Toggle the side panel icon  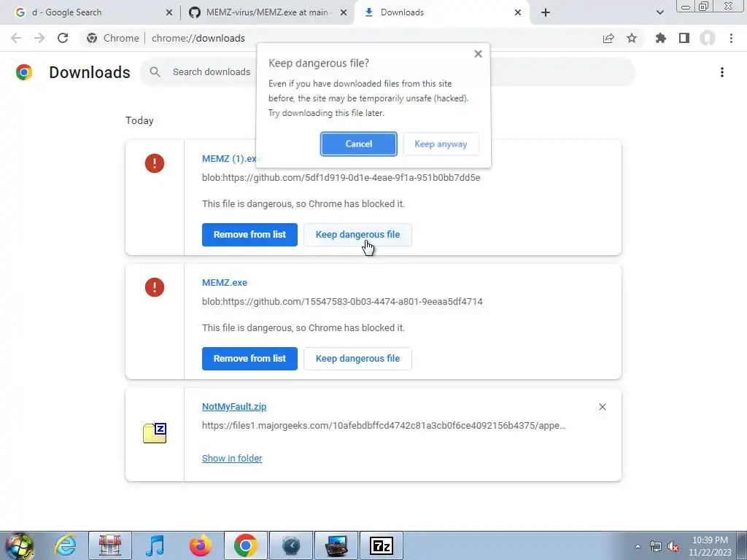[684, 38]
